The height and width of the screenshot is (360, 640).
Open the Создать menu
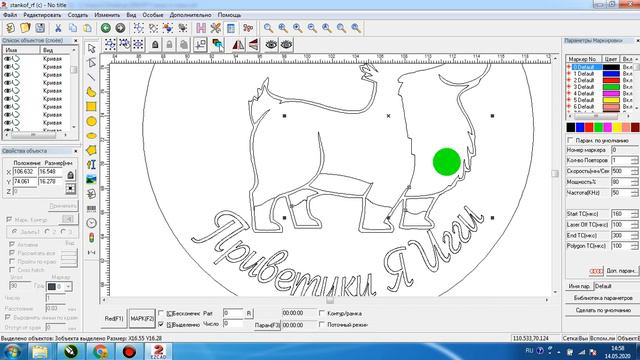point(78,15)
